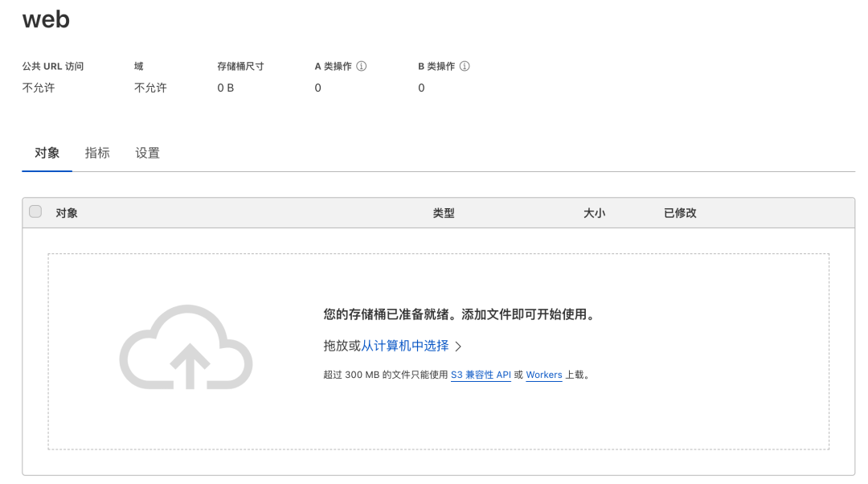Screen dimensions: 868x484
Task: Click the 大小 column header
Action: coord(594,213)
